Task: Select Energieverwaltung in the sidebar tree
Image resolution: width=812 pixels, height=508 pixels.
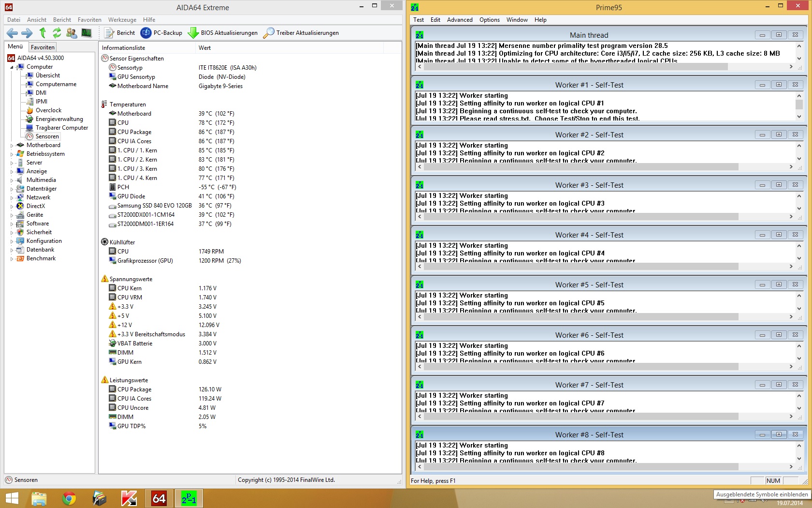Action: (x=59, y=119)
